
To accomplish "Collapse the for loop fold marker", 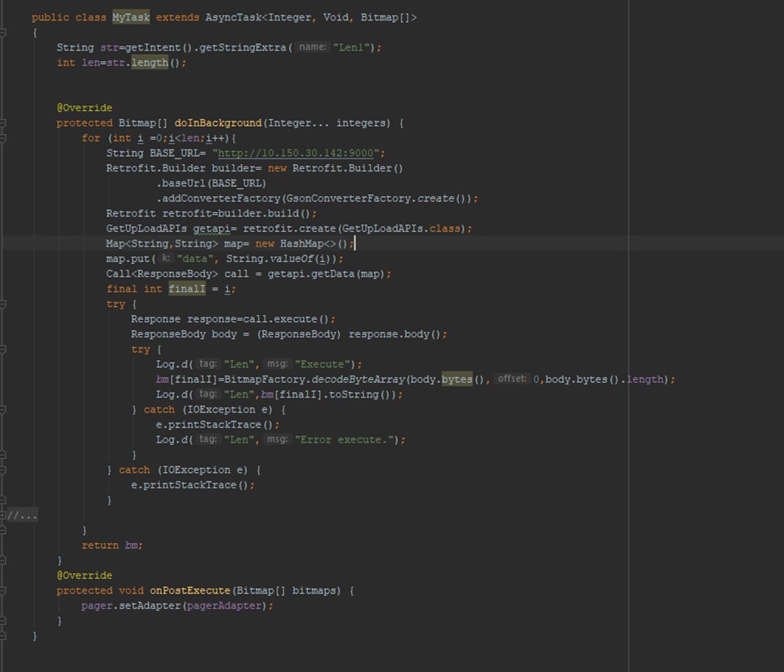I will click(2, 138).
